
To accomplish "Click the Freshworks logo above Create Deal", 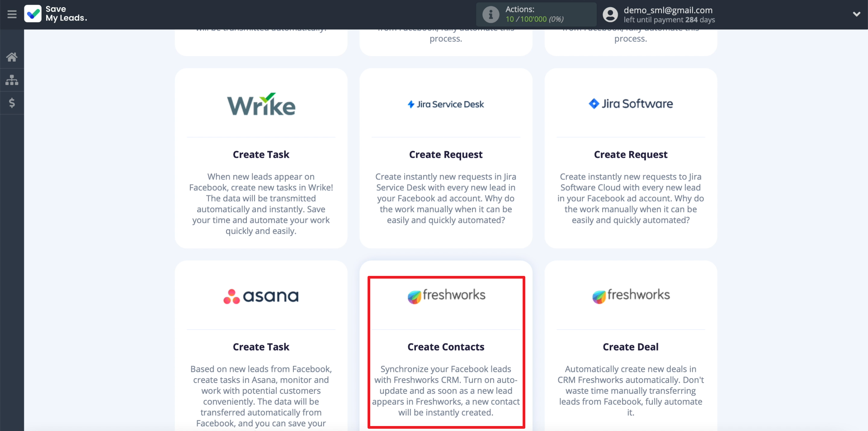I will [631, 296].
